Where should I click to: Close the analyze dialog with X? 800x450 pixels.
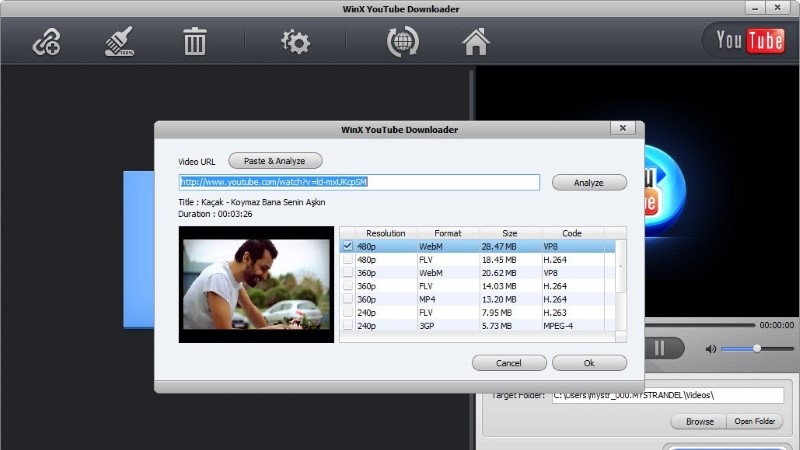coord(622,128)
